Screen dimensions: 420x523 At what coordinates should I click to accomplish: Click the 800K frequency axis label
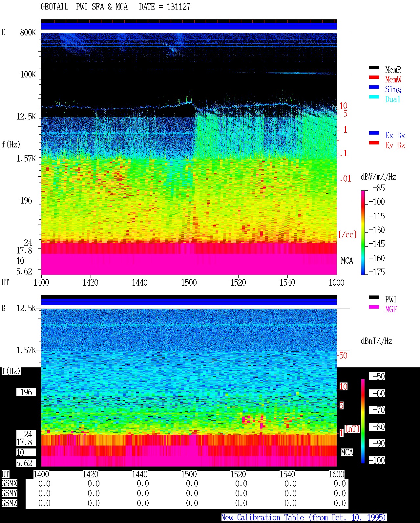point(28,32)
